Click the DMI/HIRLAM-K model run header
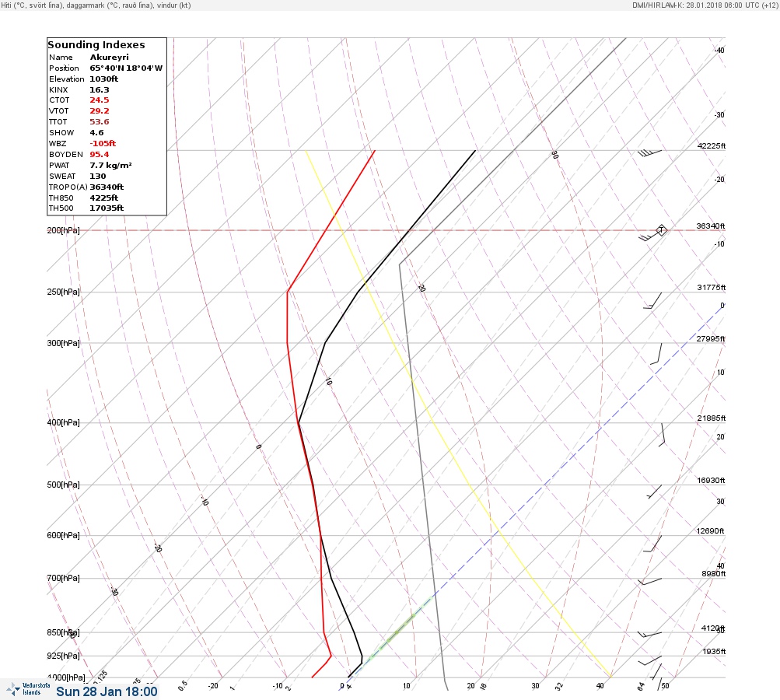The height and width of the screenshot is (700, 780). click(x=705, y=5)
